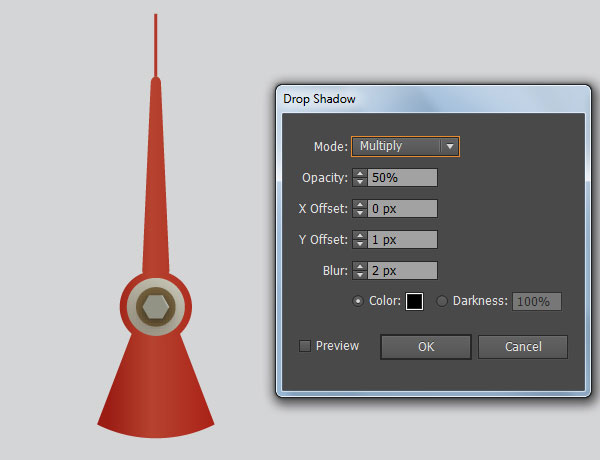The width and height of the screenshot is (600, 460).
Task: Decrease Opacity with the down stepper arrow
Action: pyautogui.click(x=360, y=182)
